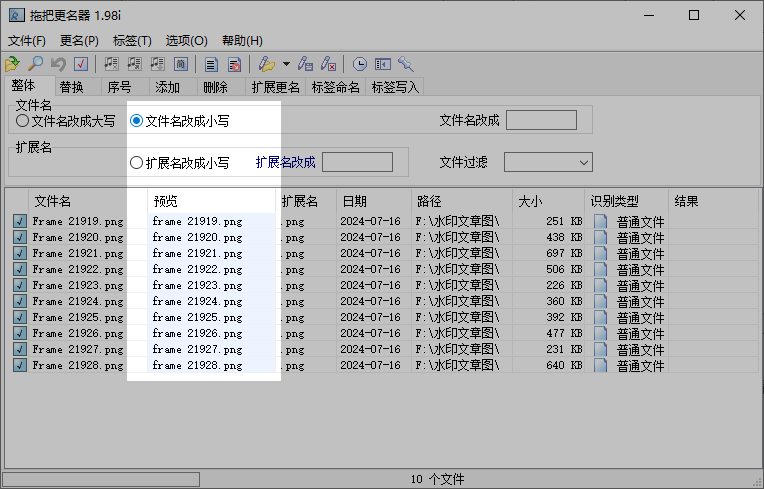Screen dimensions: 764x489
Task: Switch to the 扩展更名 tab
Action: (x=275, y=87)
